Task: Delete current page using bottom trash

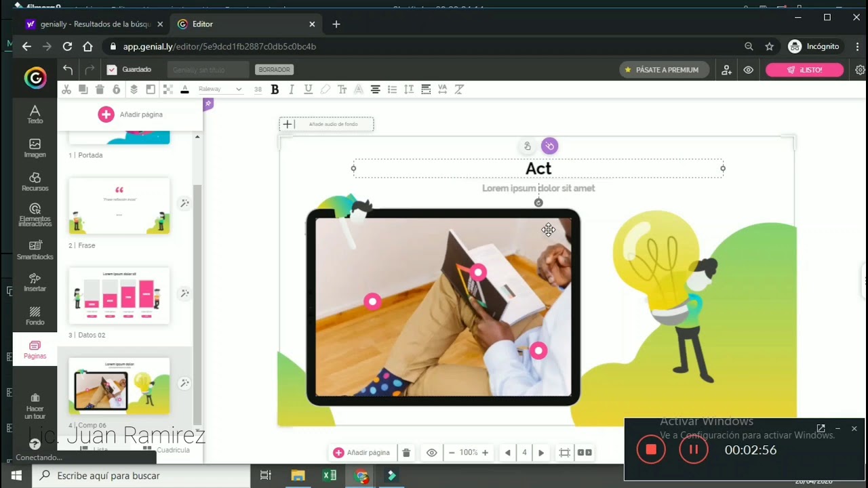Action: (406, 453)
